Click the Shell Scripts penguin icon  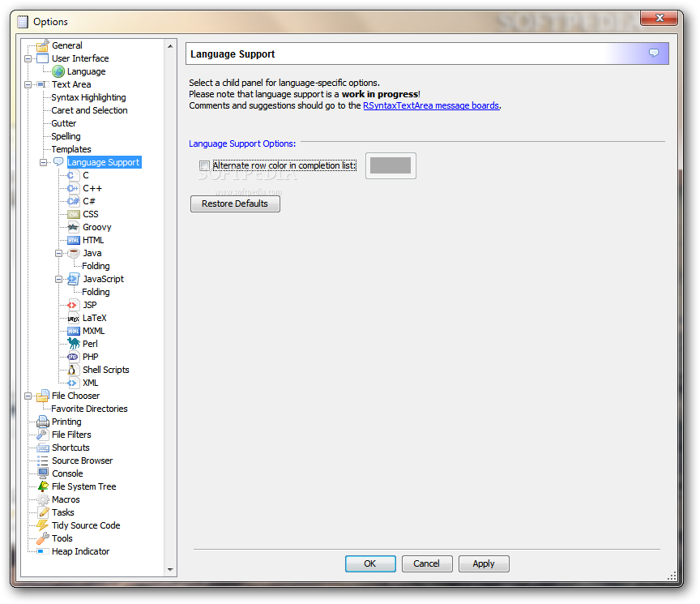coord(71,370)
